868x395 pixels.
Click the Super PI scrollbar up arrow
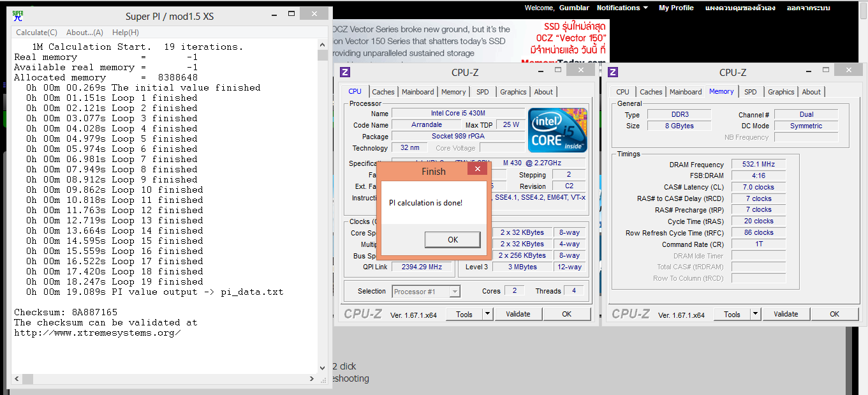(323, 46)
